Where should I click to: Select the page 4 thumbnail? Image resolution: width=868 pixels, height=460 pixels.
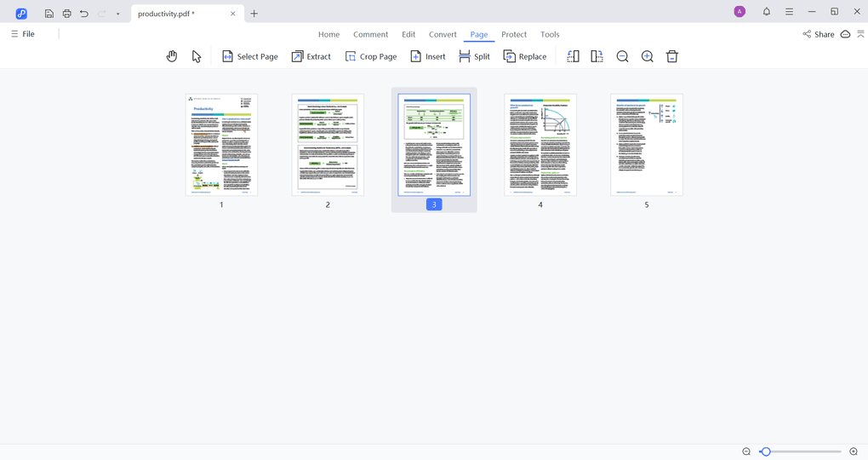[540, 145]
